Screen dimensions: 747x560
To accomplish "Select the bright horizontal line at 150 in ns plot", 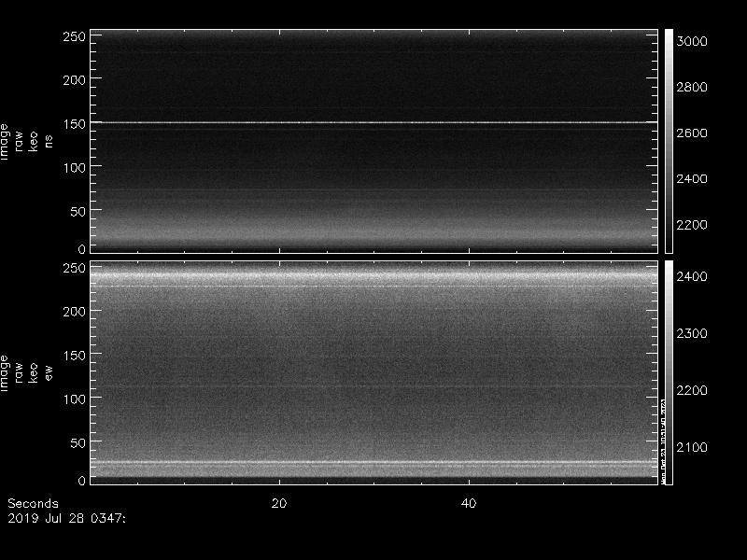I will [x=374, y=122].
